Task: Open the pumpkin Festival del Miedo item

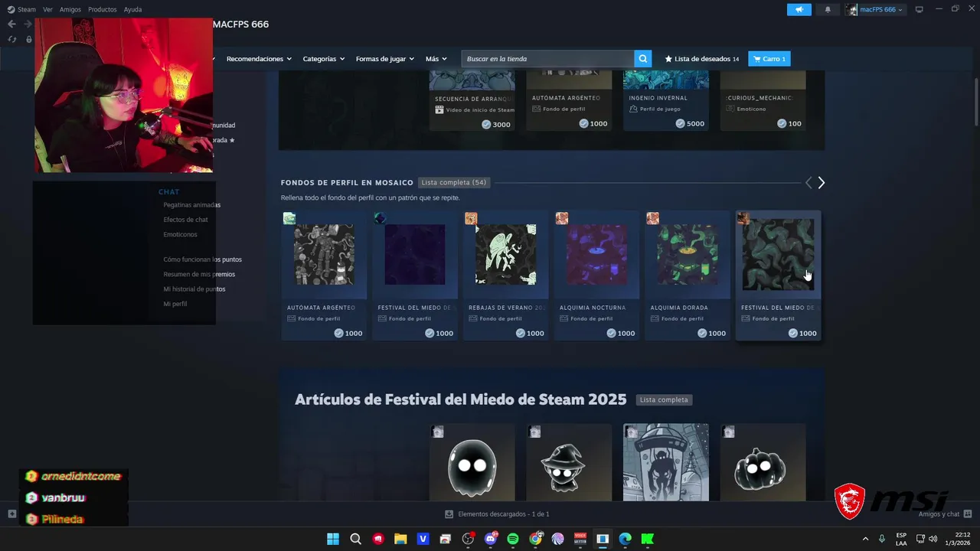Action: [x=763, y=463]
